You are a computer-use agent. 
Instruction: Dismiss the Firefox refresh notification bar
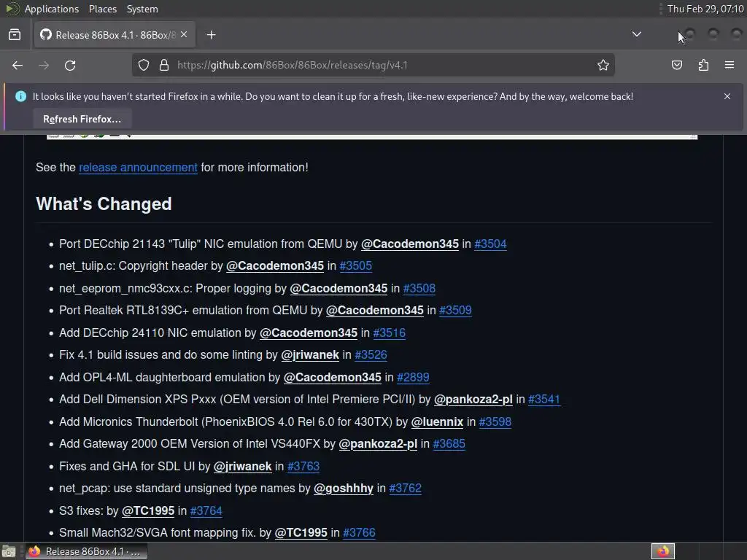pos(727,96)
